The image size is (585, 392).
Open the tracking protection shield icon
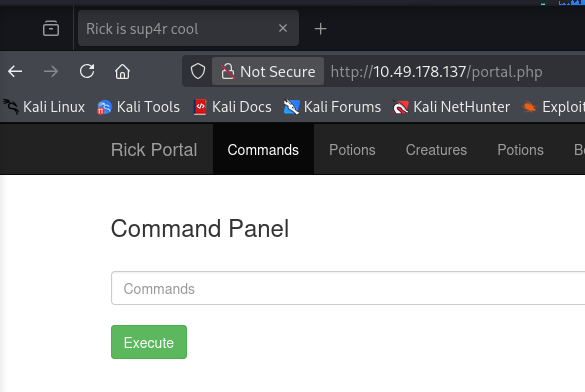(198, 71)
